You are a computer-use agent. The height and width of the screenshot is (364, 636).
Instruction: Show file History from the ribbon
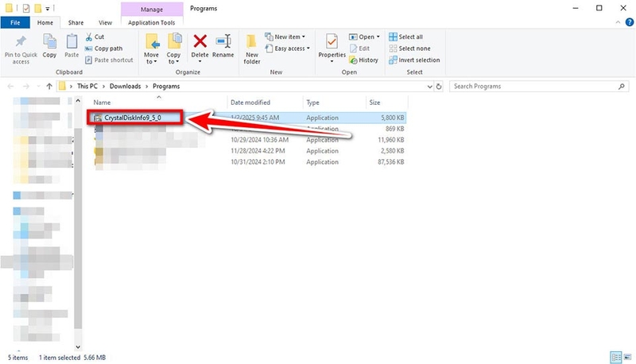[364, 60]
